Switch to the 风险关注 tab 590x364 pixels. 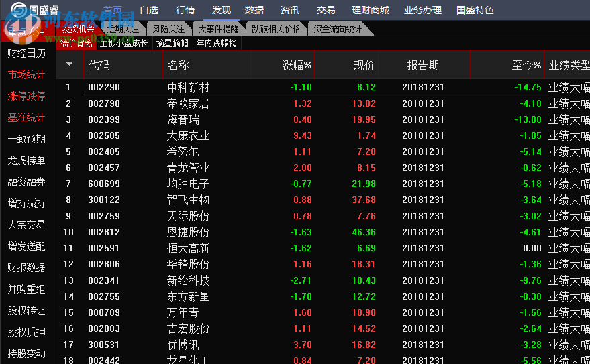(x=168, y=29)
